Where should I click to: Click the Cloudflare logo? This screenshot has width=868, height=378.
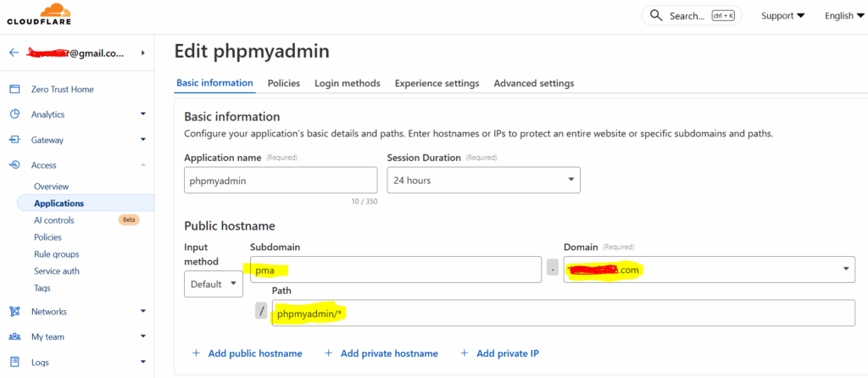[x=39, y=14]
